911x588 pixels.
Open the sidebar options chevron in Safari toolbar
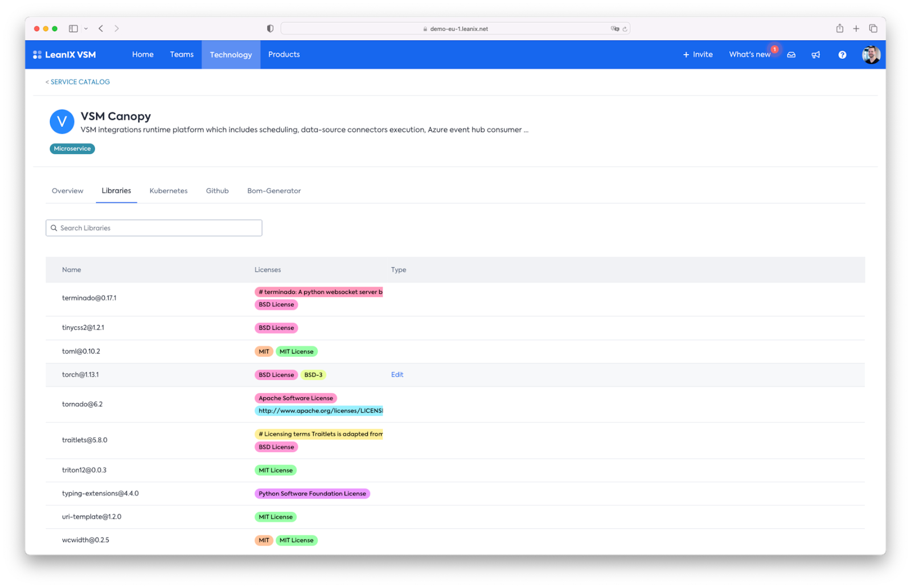(x=86, y=28)
